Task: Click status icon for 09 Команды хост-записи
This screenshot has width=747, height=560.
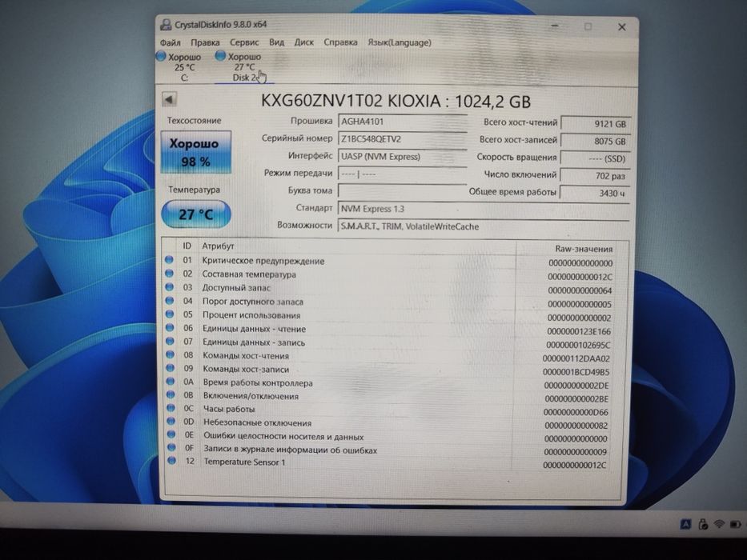Action: [x=170, y=368]
